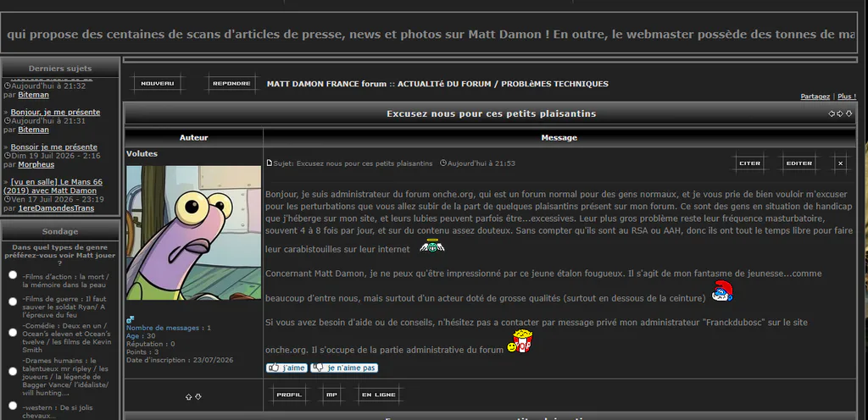Viewport: 868px width, 420px height.
Task: Open the thread title Excusez nous pour ces petits plaisantins
Action: pyautogui.click(x=491, y=113)
